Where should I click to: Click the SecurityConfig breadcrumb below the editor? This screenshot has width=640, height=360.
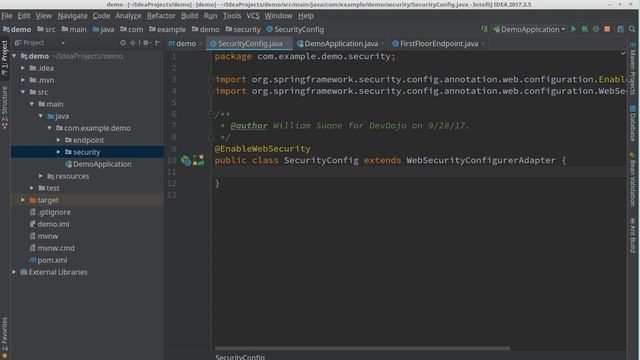click(240, 357)
